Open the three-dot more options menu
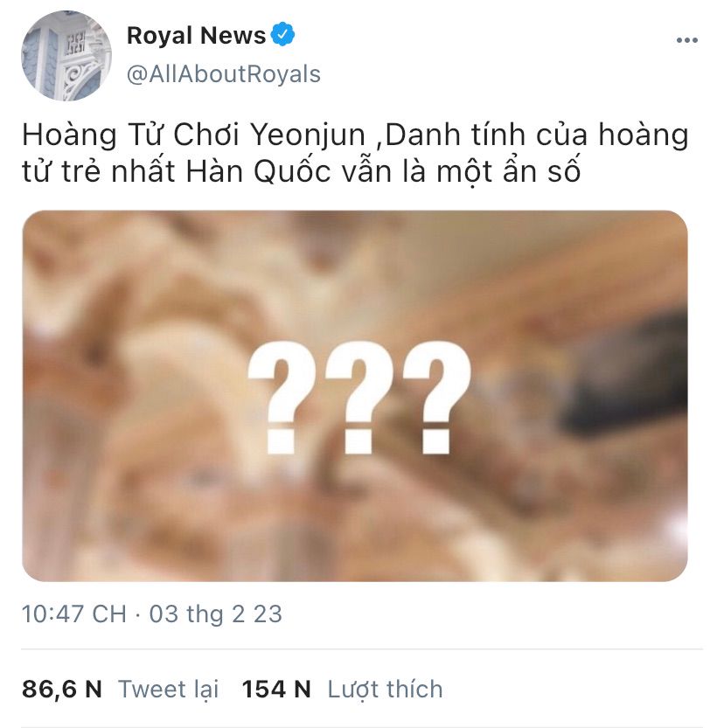724x728 pixels. [687, 40]
